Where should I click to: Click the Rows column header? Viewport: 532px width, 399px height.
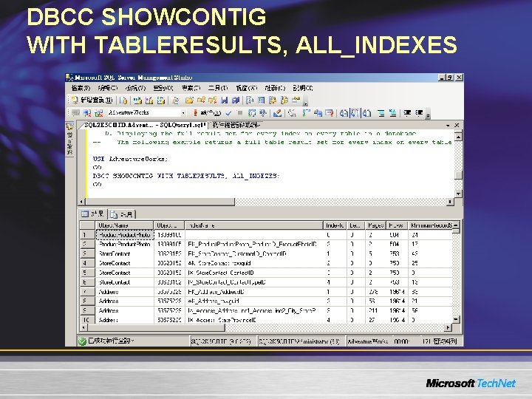coord(396,225)
